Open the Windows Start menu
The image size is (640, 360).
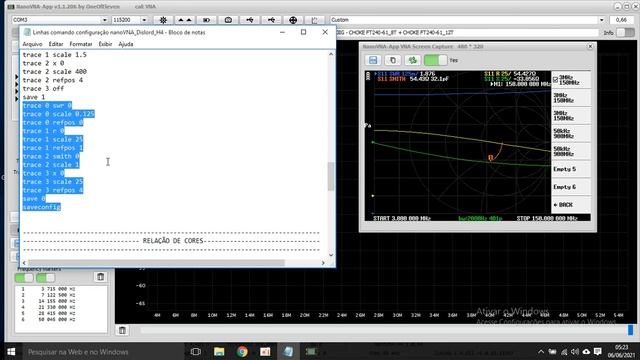[x=11, y=351]
